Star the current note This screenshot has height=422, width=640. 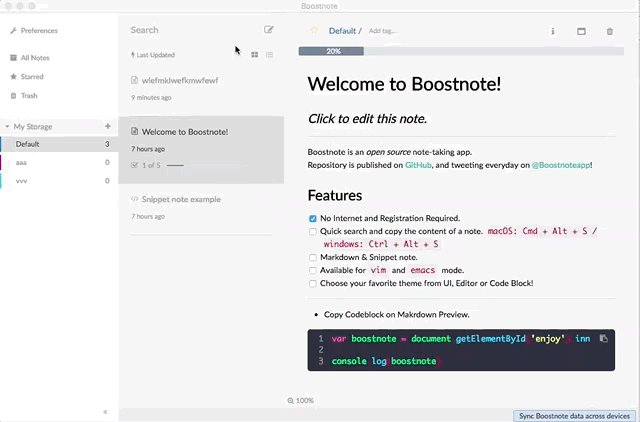(x=314, y=31)
